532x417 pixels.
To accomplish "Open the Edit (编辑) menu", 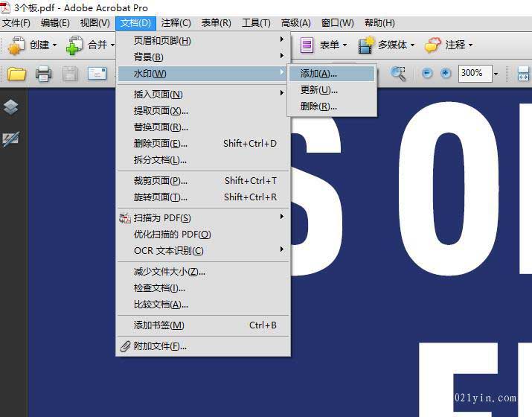I will (55, 23).
